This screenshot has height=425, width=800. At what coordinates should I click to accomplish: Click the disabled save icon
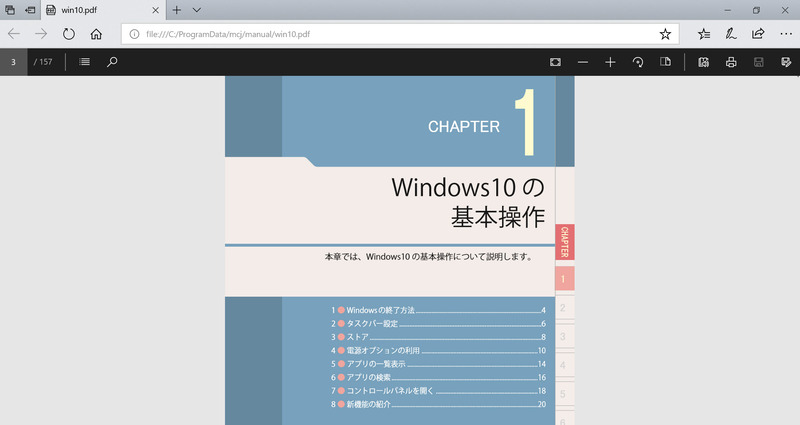coord(759,62)
